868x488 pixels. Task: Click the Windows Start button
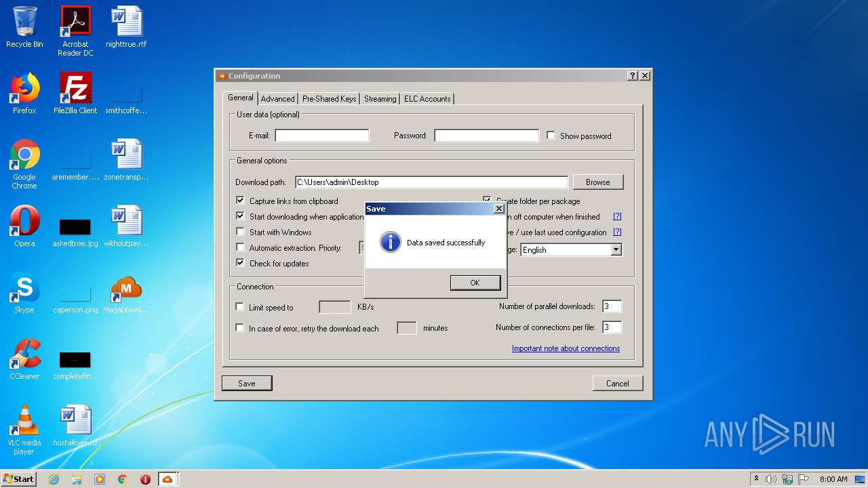point(18,479)
